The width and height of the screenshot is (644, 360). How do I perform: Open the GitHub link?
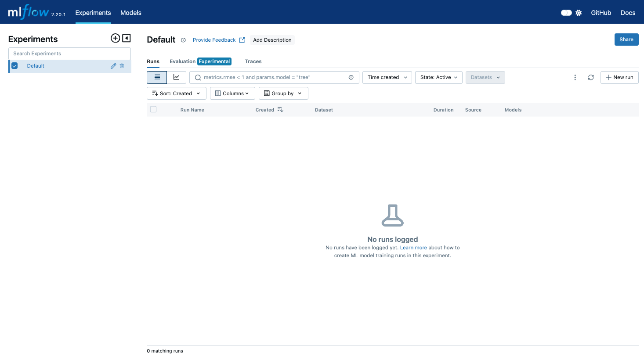click(601, 13)
